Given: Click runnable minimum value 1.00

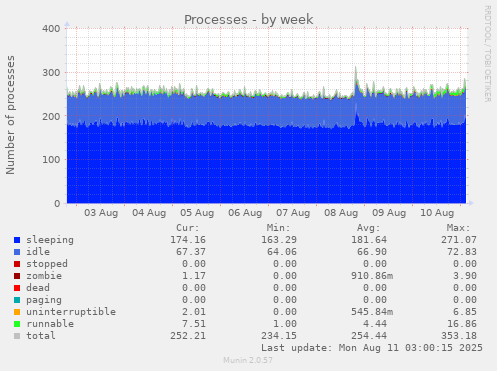Looking at the screenshot, I should [x=285, y=324].
